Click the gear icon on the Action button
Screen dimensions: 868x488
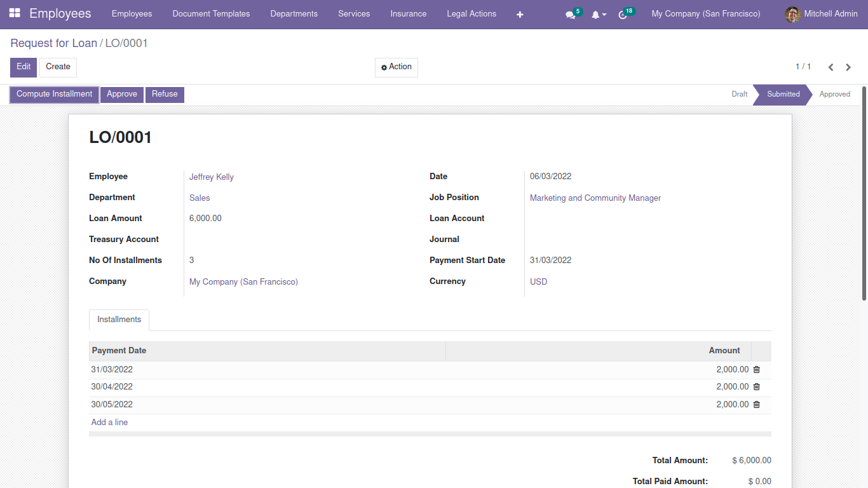coord(383,67)
